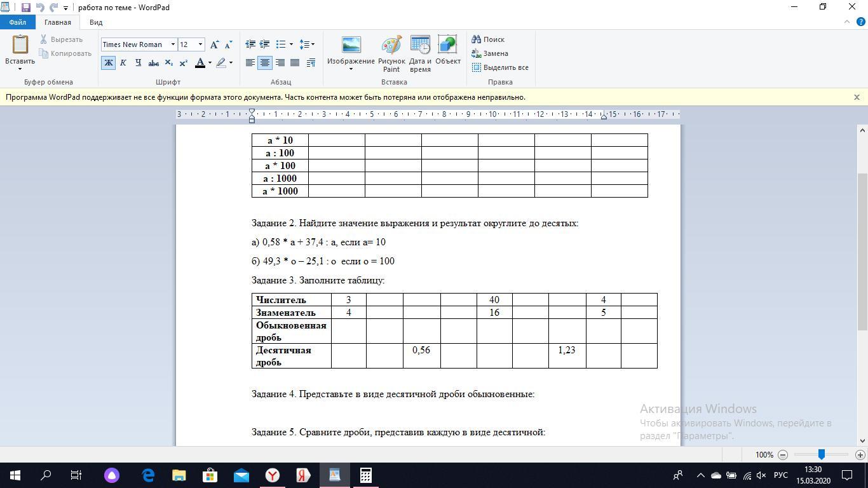The width and height of the screenshot is (868, 488).
Task: Insert an object via Объект icon
Action: point(447,51)
